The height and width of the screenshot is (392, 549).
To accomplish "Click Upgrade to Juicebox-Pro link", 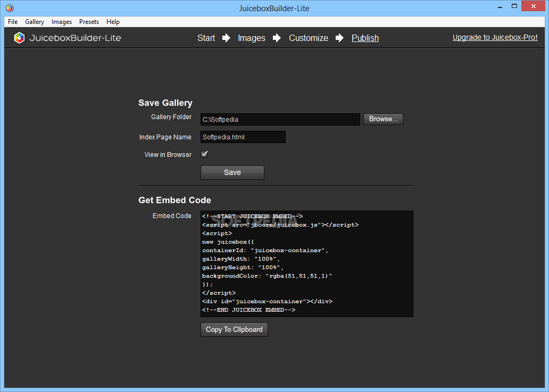I will click(495, 37).
